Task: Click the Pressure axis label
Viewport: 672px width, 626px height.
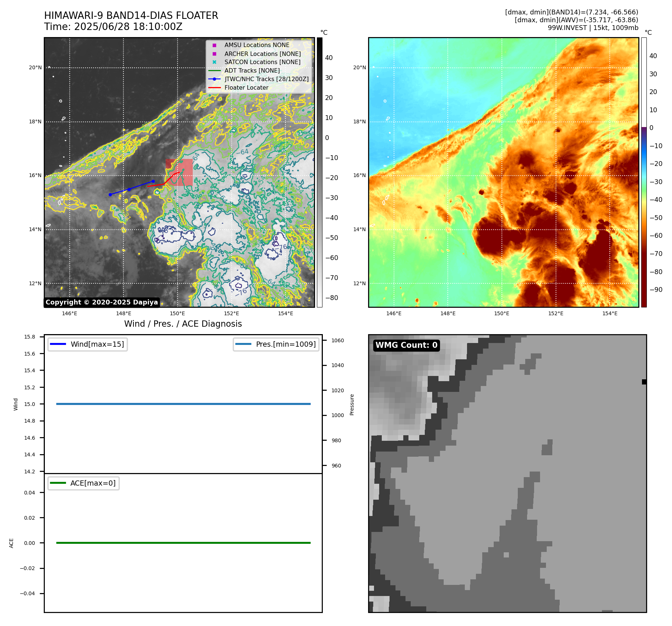Action: (352, 404)
